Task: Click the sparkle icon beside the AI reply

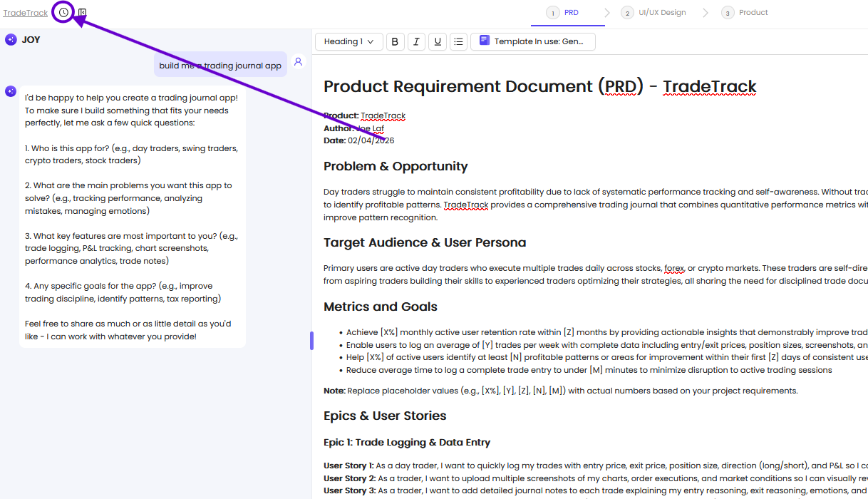Action: [10, 91]
